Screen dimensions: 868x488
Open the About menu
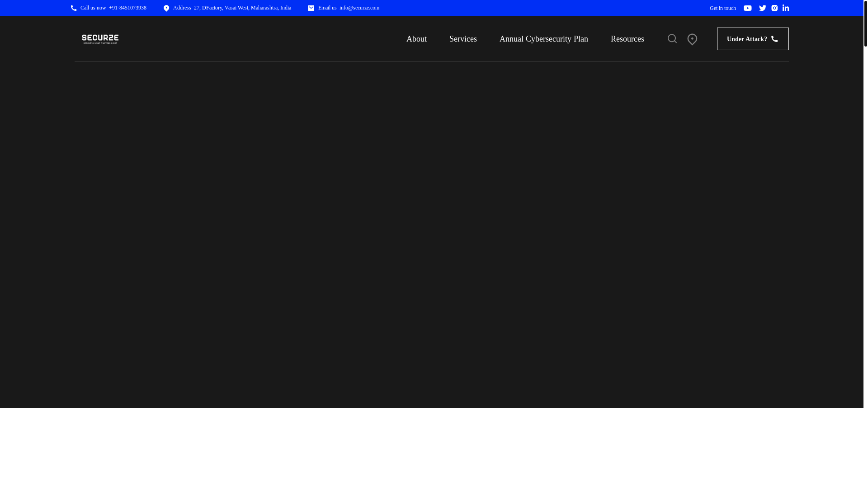(x=416, y=39)
